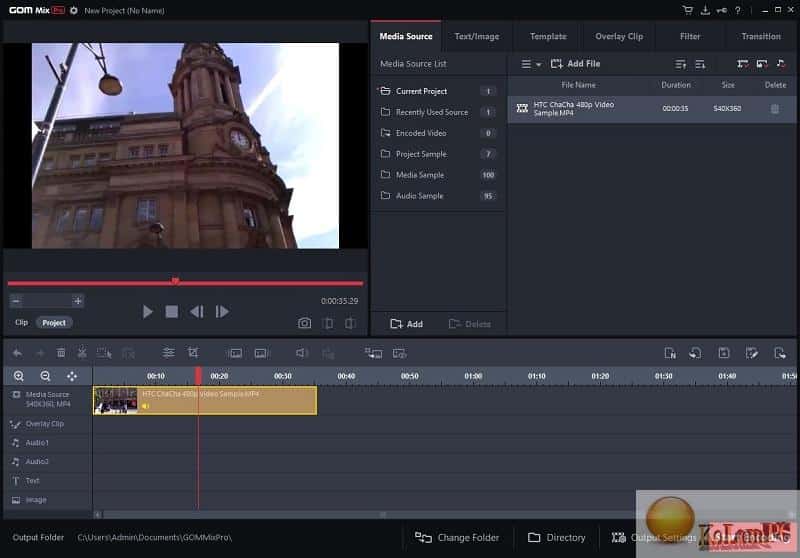Click the speaker volume icon in timeline toolbar

(x=302, y=353)
